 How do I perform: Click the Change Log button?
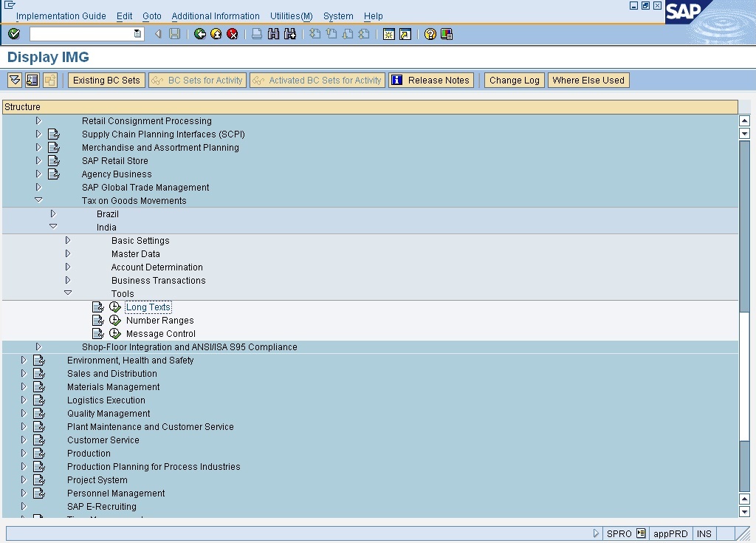[515, 80]
